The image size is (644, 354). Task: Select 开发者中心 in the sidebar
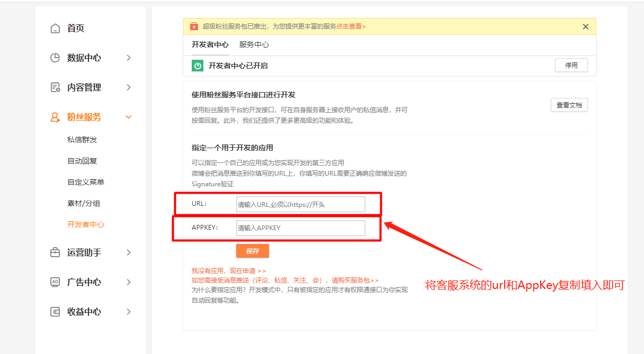coord(86,224)
